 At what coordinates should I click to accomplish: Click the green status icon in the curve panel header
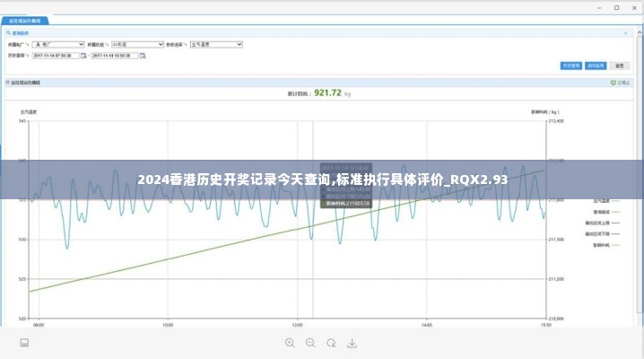(614, 83)
